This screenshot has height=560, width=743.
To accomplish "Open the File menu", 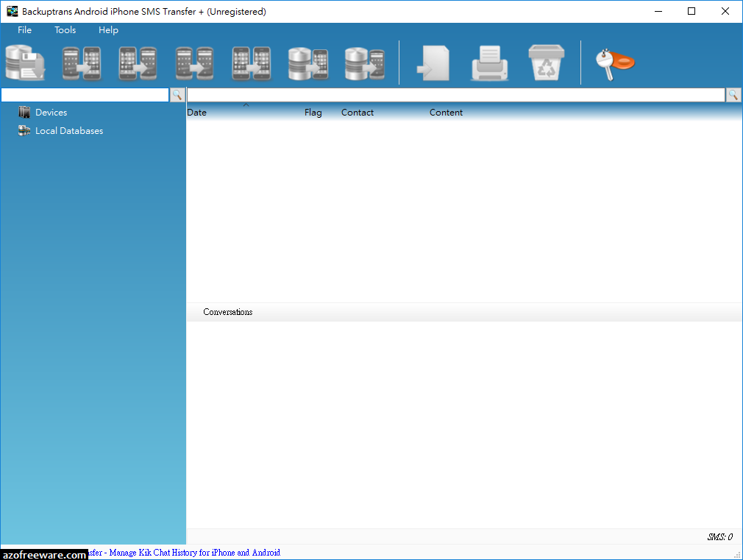I will [x=24, y=30].
